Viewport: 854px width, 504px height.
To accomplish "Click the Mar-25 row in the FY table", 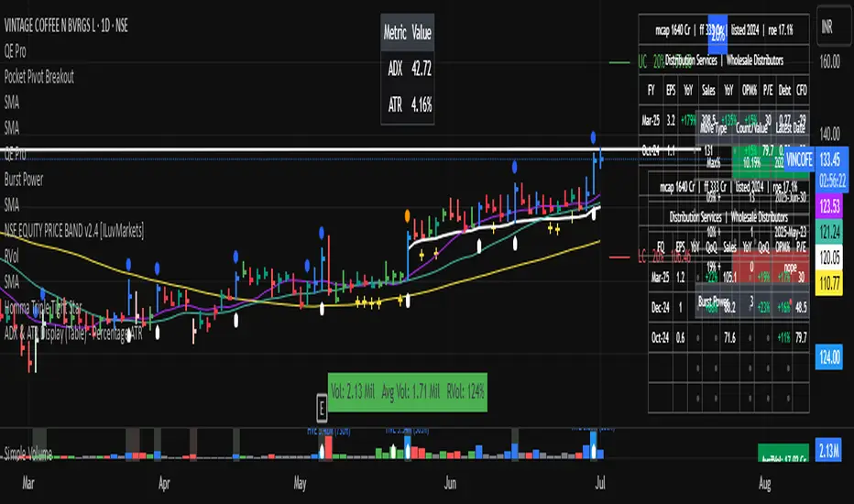I will coord(651,120).
